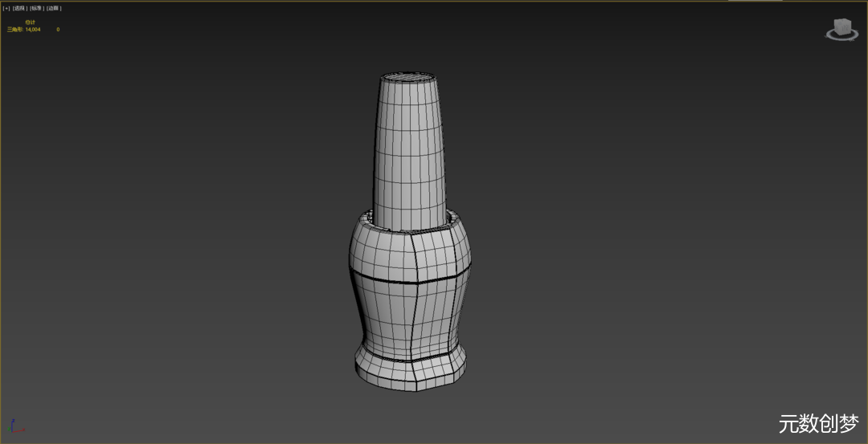The image size is (868, 444).
Task: Click the 三角形 statistics label
Action: 15,29
